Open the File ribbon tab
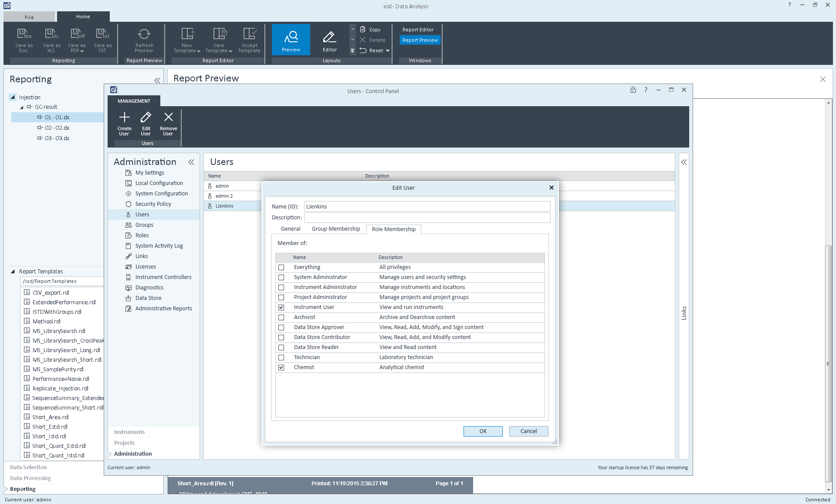The image size is (836, 504). click(29, 17)
